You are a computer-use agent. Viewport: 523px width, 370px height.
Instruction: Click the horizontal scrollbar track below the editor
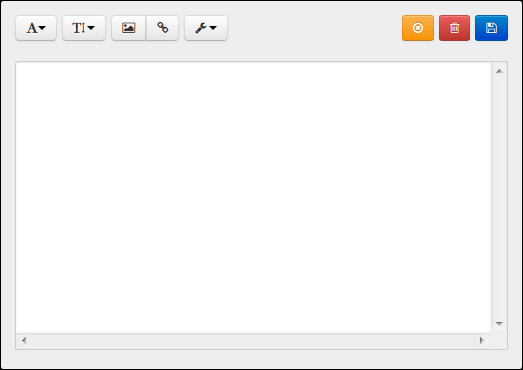click(x=253, y=341)
